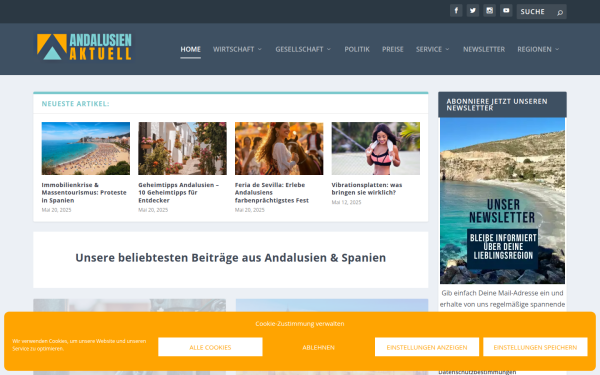Go to the Home menu item

[191, 49]
